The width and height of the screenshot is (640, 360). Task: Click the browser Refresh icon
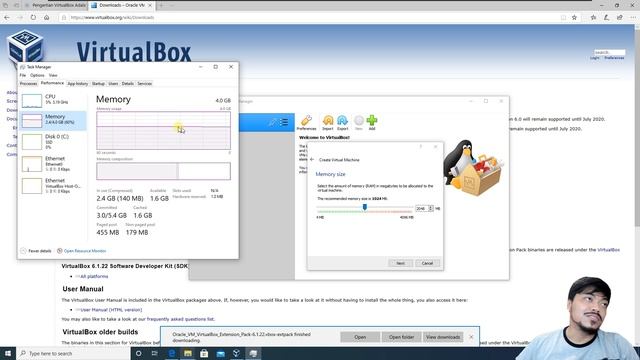click(x=33, y=18)
